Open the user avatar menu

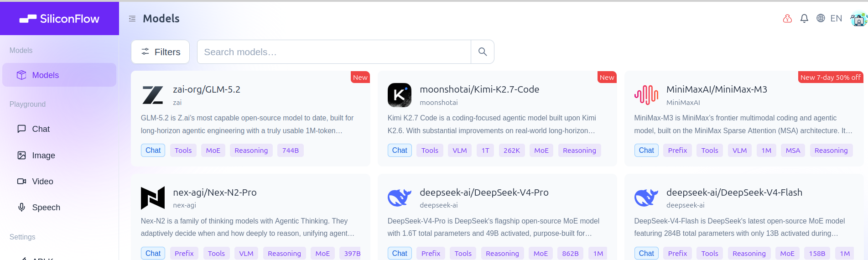[x=858, y=19]
